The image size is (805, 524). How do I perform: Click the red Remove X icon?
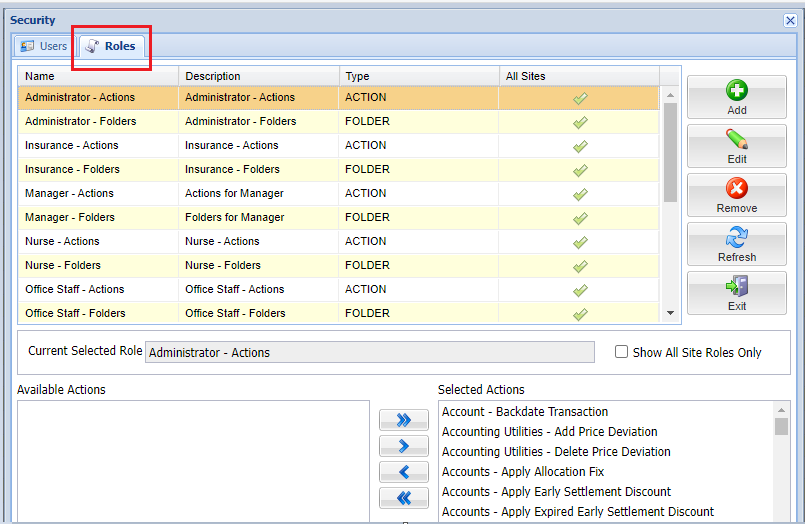click(x=737, y=188)
